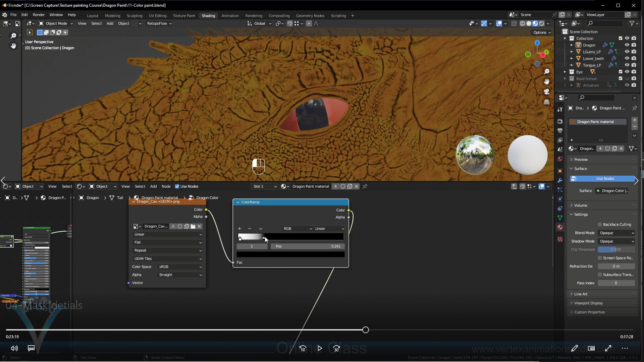Image resolution: width=644 pixels, height=362 pixels.
Task: Open Material properties tab
Action: [560, 227]
